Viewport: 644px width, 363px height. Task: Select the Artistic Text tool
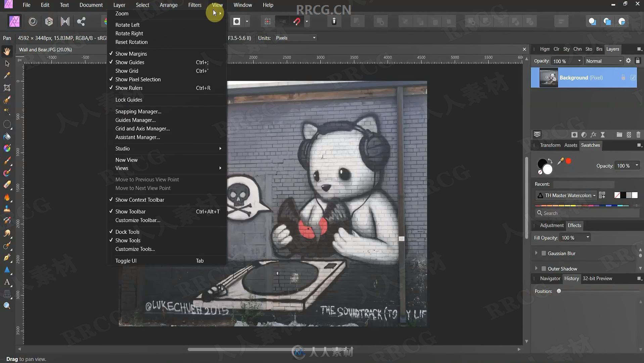click(x=7, y=282)
